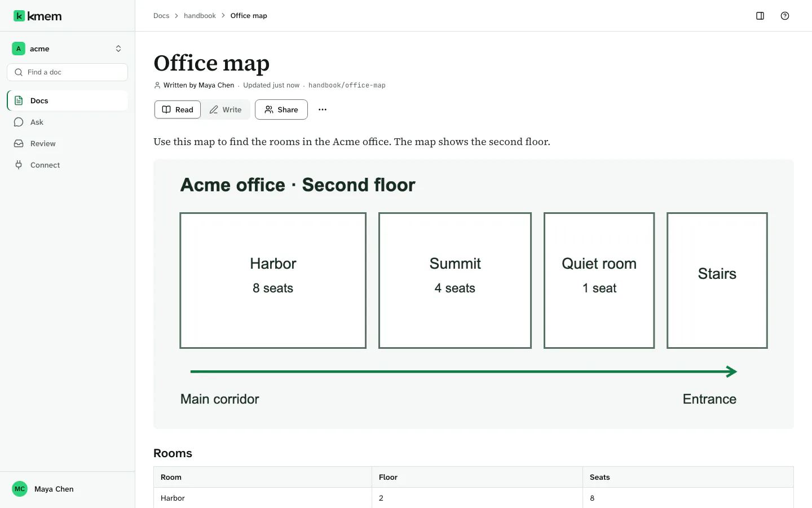Navigate to Docs breadcrumb
This screenshot has height=508, width=812.
click(161, 16)
